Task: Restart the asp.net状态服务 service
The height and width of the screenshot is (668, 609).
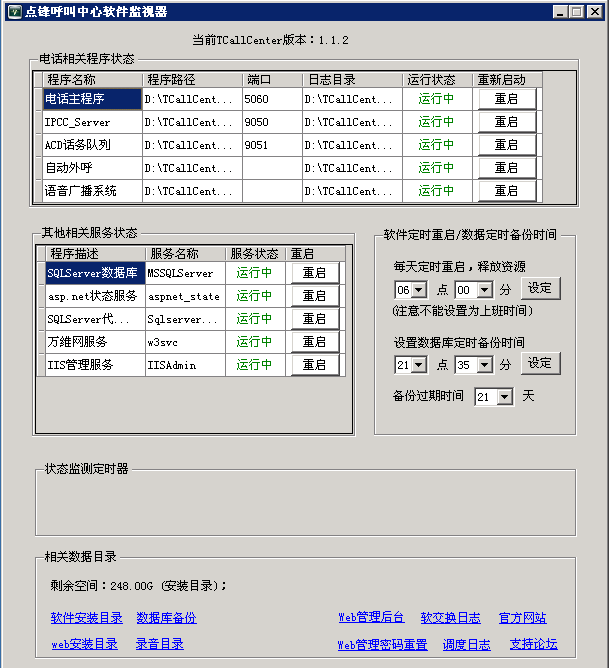Action: (315, 296)
